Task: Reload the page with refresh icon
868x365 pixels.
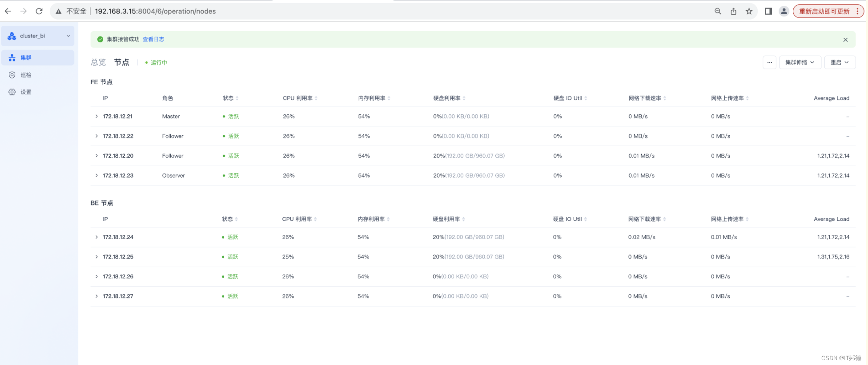Action: click(39, 11)
